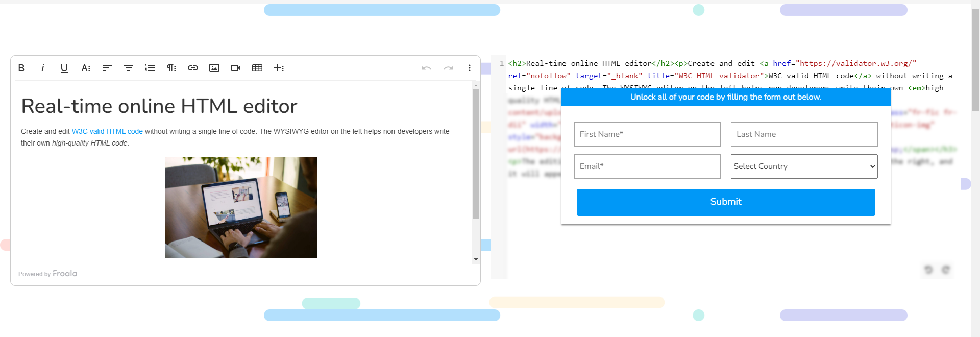Insert an image

point(214,68)
